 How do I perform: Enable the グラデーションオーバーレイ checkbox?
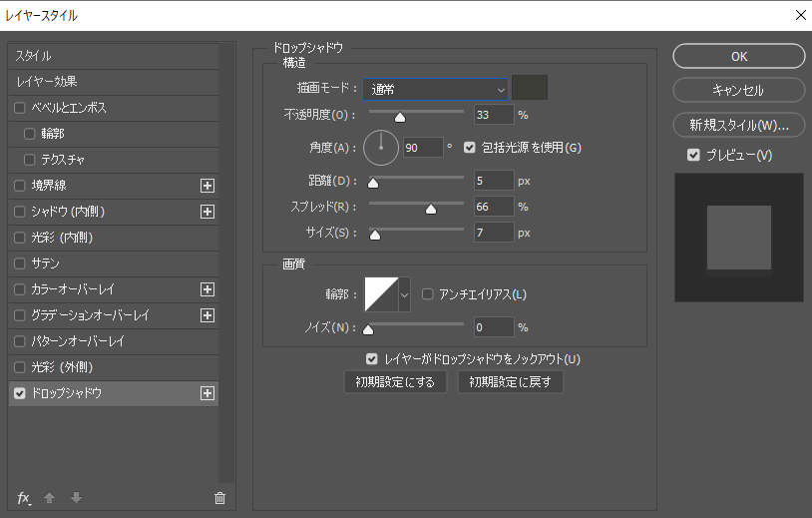pos(20,315)
